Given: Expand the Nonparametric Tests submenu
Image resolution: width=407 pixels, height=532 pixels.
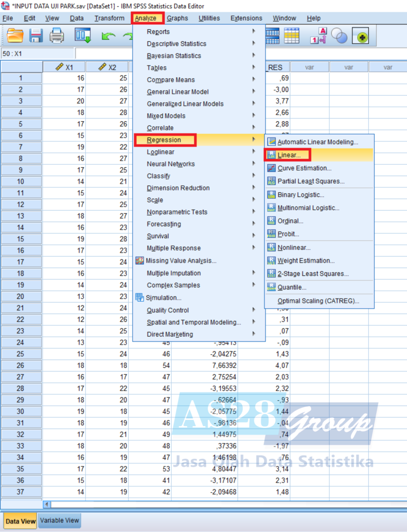Looking at the screenshot, I should [x=177, y=212].
